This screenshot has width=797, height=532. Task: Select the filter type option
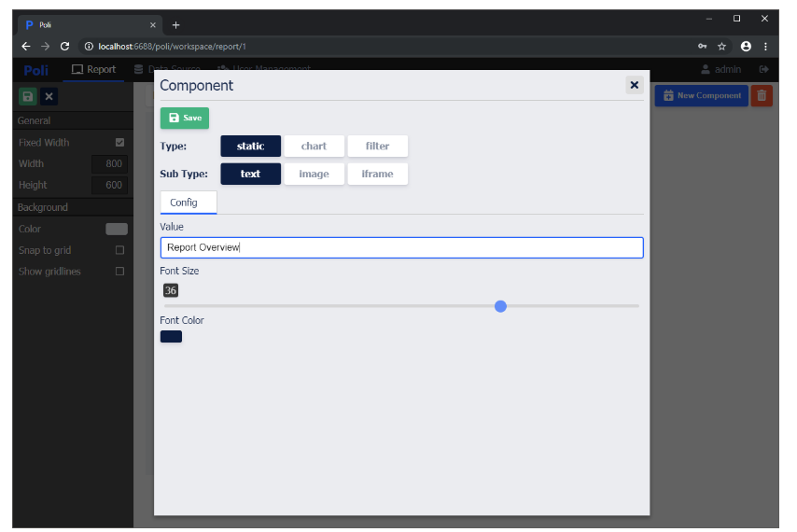coord(377,146)
